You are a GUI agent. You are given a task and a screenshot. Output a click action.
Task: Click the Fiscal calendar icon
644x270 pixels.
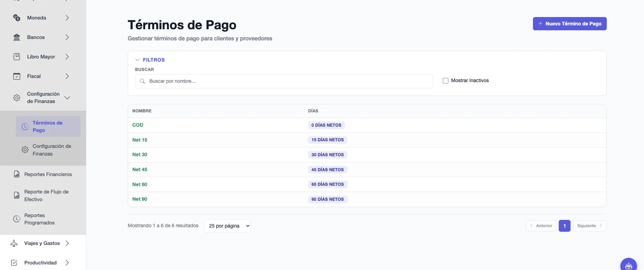pos(16,76)
